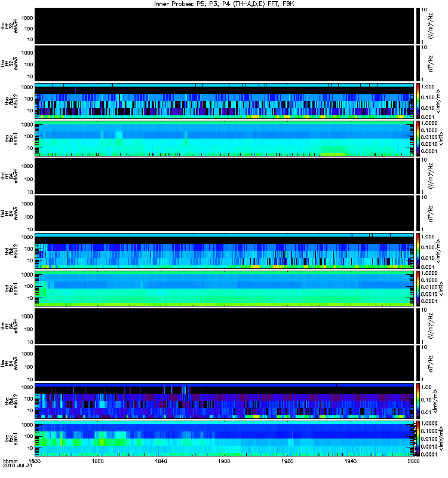
Task: Click the rainbow color bar beside the fbk scm1
Action: point(418,439)
